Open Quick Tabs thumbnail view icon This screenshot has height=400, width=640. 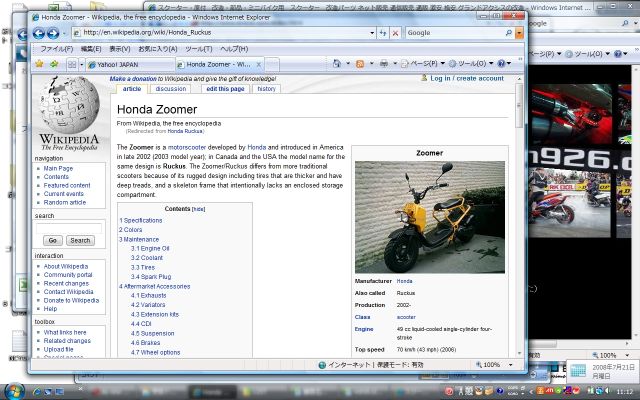coord(72,64)
